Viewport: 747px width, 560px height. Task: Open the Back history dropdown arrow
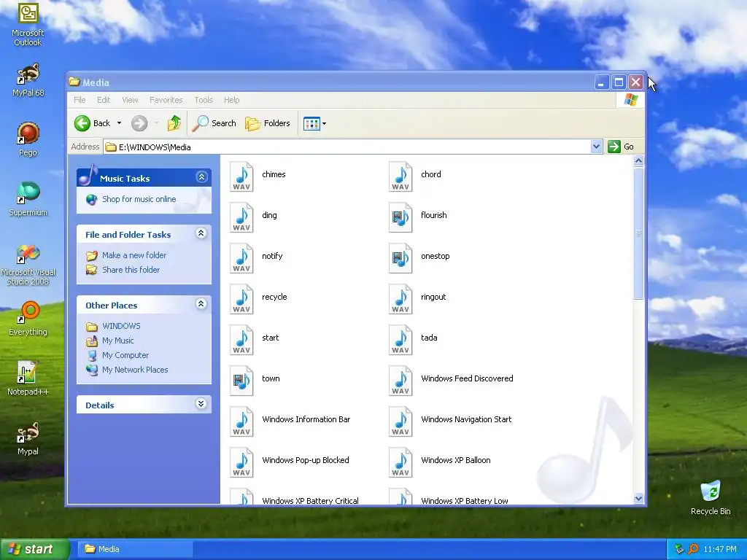click(119, 123)
